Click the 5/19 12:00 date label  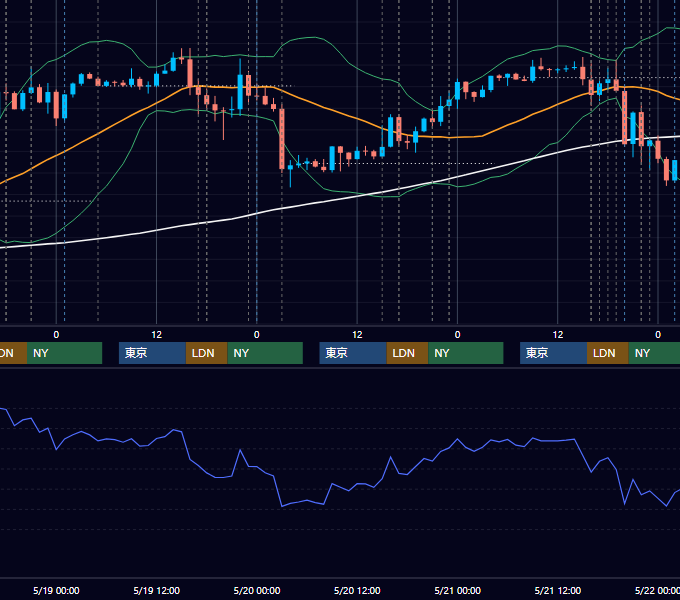(x=157, y=590)
